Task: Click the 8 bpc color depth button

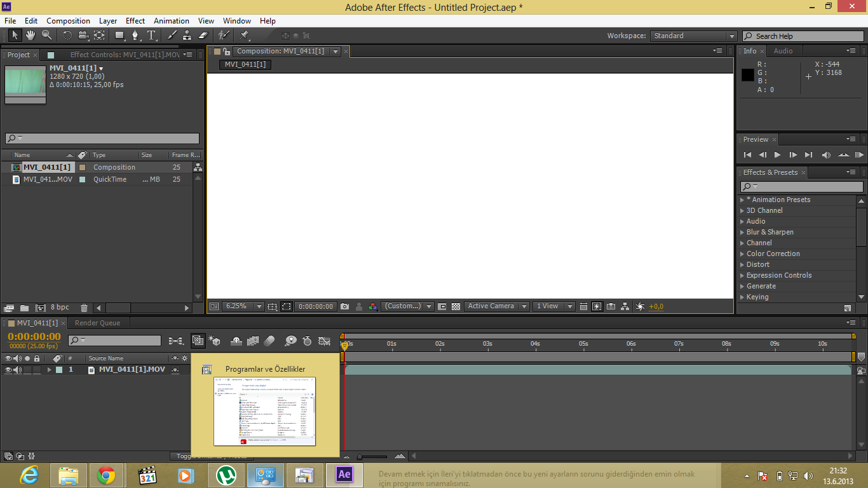Action: [60, 308]
